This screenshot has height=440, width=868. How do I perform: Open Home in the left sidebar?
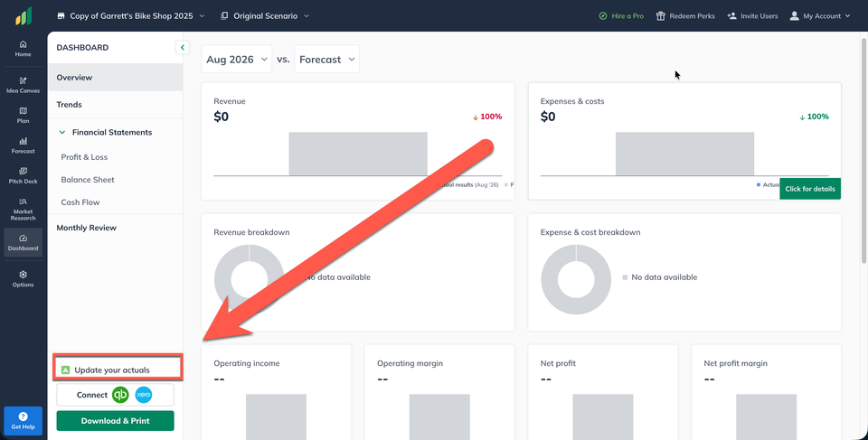coord(23,49)
